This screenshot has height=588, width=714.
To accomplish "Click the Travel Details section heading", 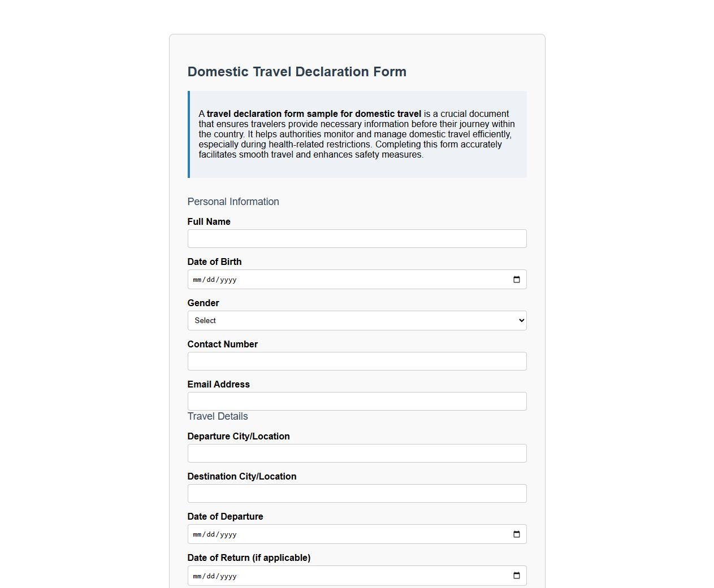I will [218, 416].
